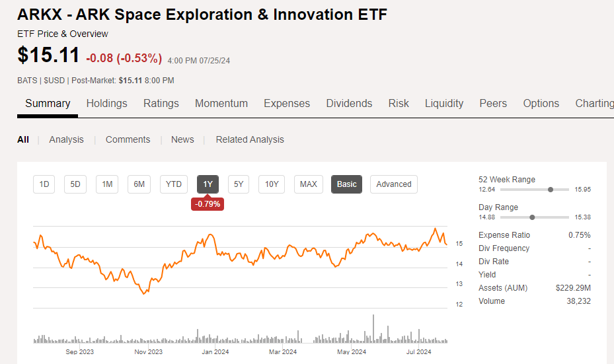The height and width of the screenshot is (364, 614).
Task: Choose the 1M time range
Action: click(x=107, y=184)
